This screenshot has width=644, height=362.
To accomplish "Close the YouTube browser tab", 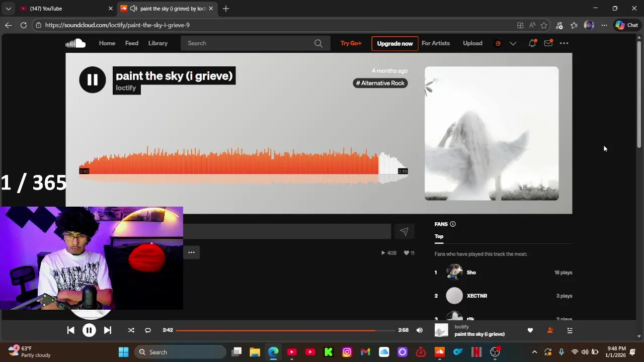I will click(x=111, y=9).
